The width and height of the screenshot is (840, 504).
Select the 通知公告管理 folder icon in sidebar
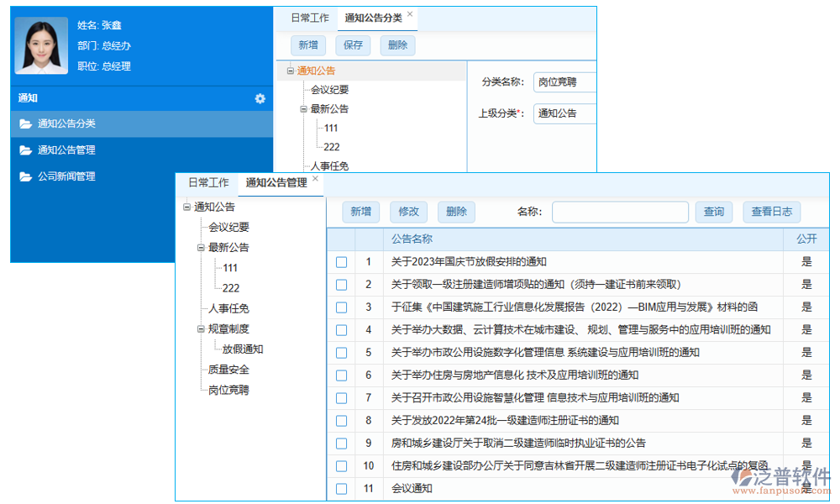[24, 150]
